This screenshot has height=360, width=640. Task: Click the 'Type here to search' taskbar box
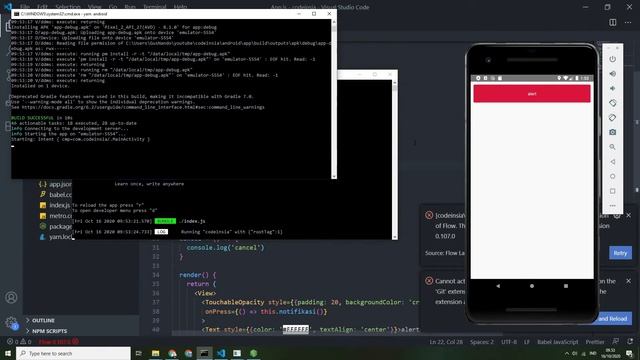point(73,353)
